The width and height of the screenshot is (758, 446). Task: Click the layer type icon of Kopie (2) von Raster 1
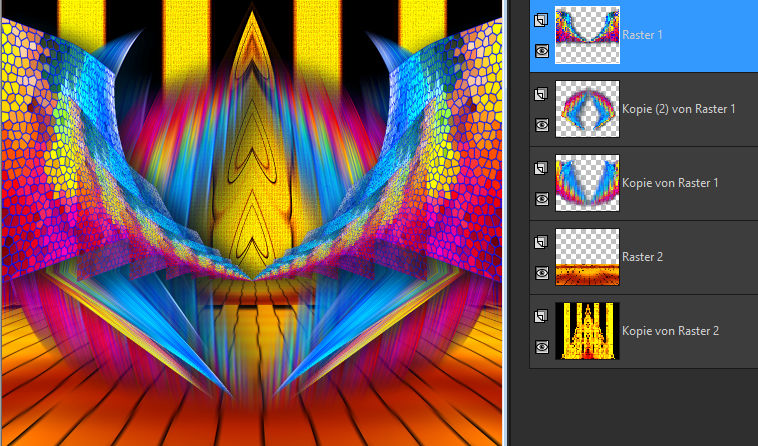(541, 94)
